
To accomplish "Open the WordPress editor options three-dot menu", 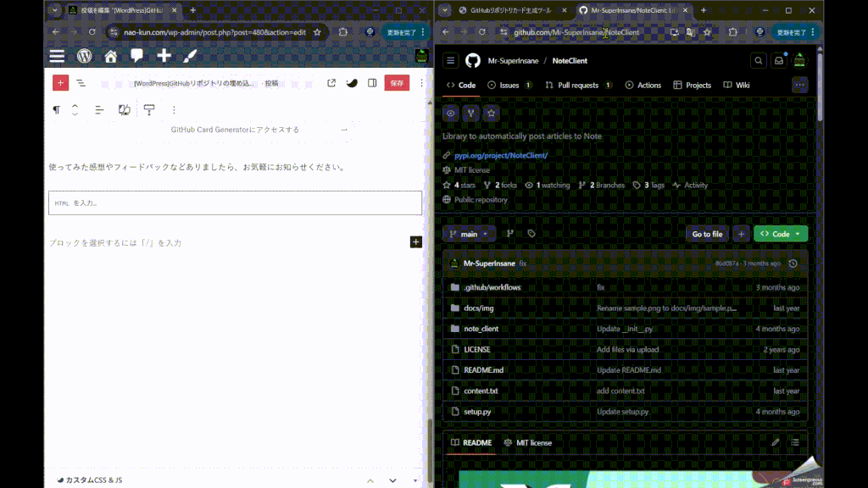I will [x=421, y=83].
